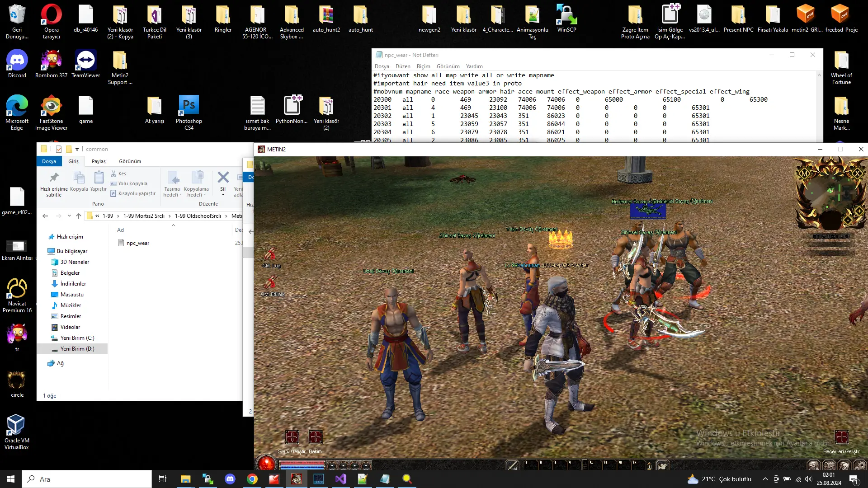
Task: Open recent locations dropdown in Explorer navigation
Action: 69,216
